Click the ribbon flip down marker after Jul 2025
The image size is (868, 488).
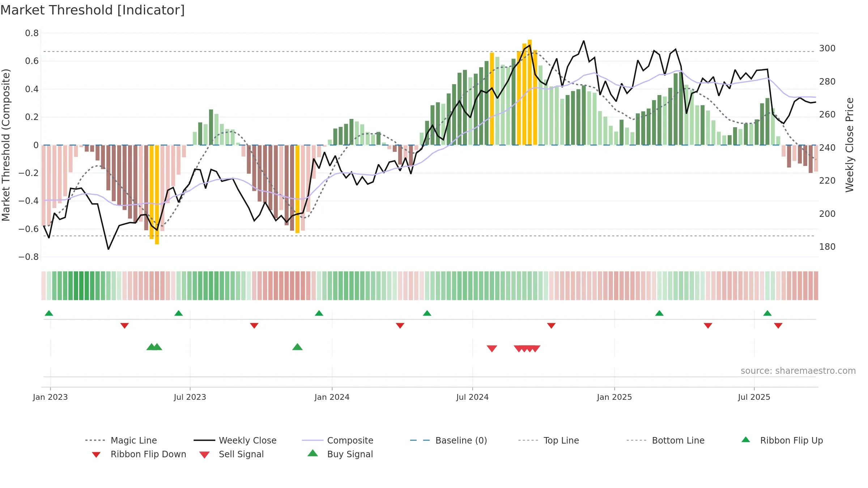pos(778,326)
